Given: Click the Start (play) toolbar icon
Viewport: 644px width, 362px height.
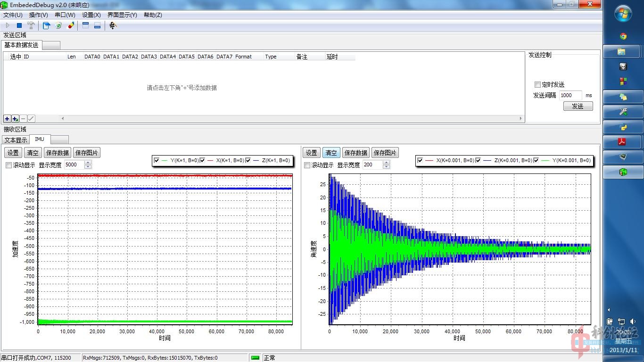Looking at the screenshot, I should pyautogui.click(x=8, y=25).
